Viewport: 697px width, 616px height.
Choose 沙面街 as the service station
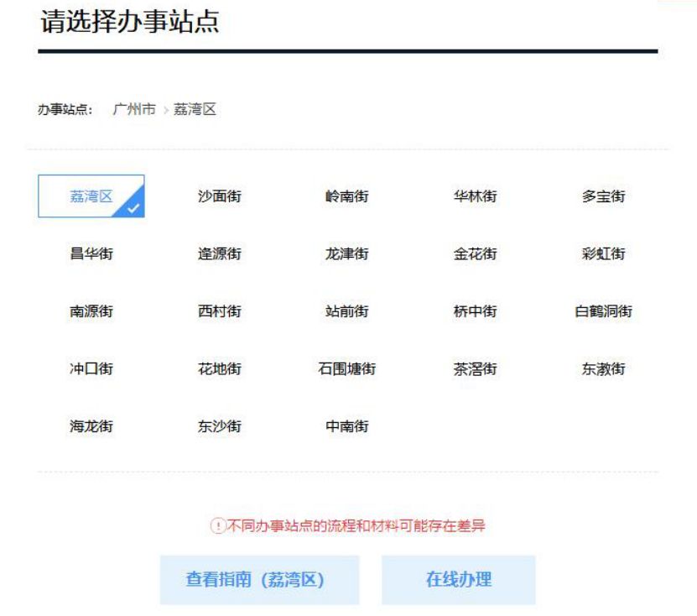219,196
